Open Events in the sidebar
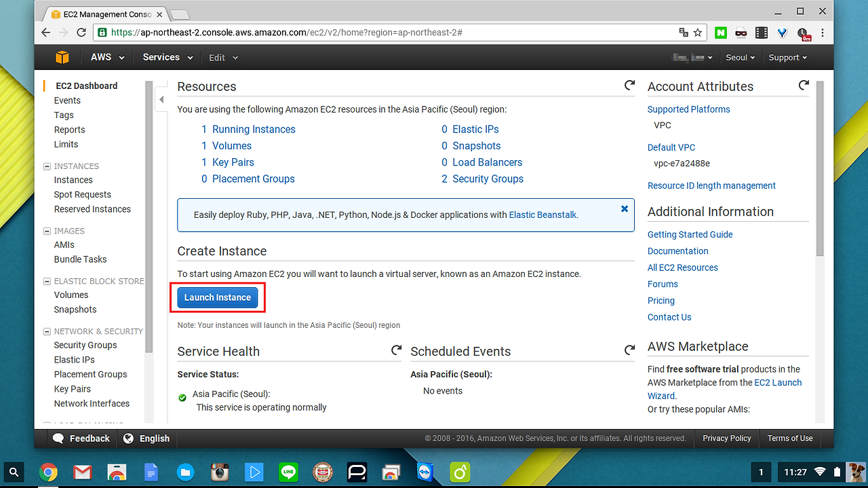The height and width of the screenshot is (488, 868). pyautogui.click(x=67, y=100)
